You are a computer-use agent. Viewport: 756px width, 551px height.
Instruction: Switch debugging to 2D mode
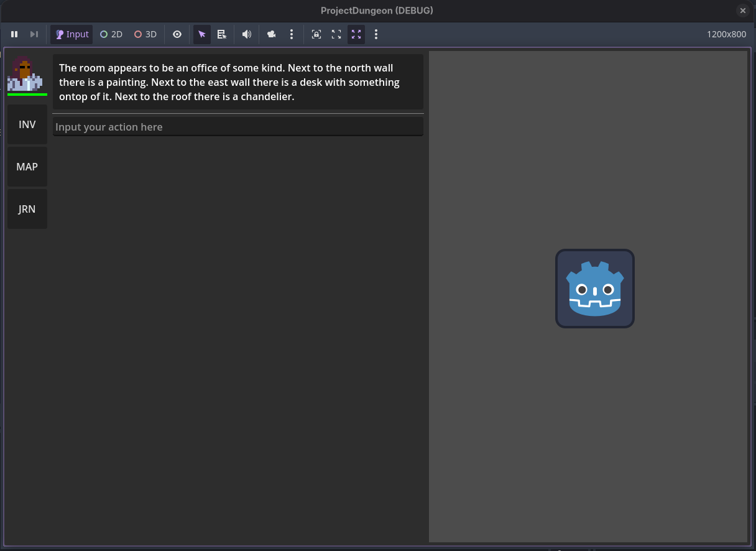click(111, 34)
